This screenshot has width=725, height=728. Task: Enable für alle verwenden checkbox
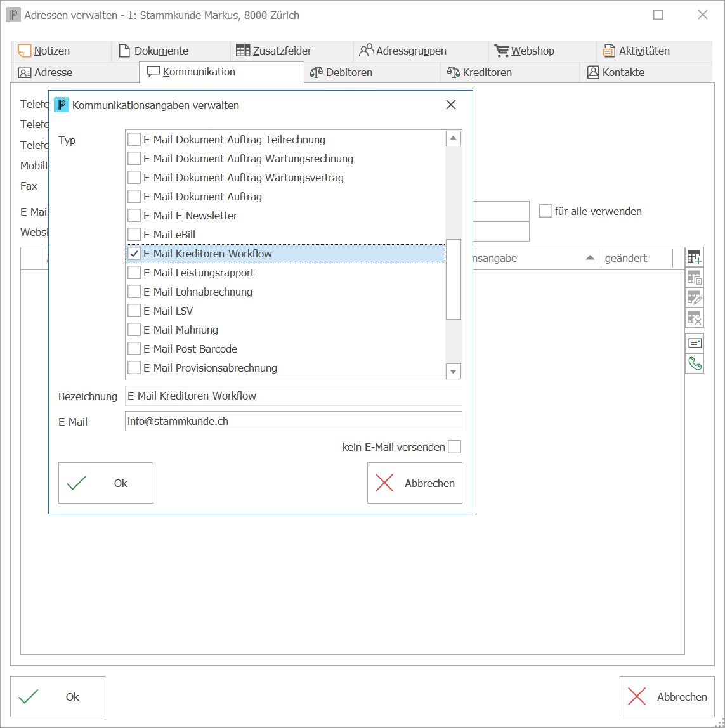pyautogui.click(x=545, y=211)
